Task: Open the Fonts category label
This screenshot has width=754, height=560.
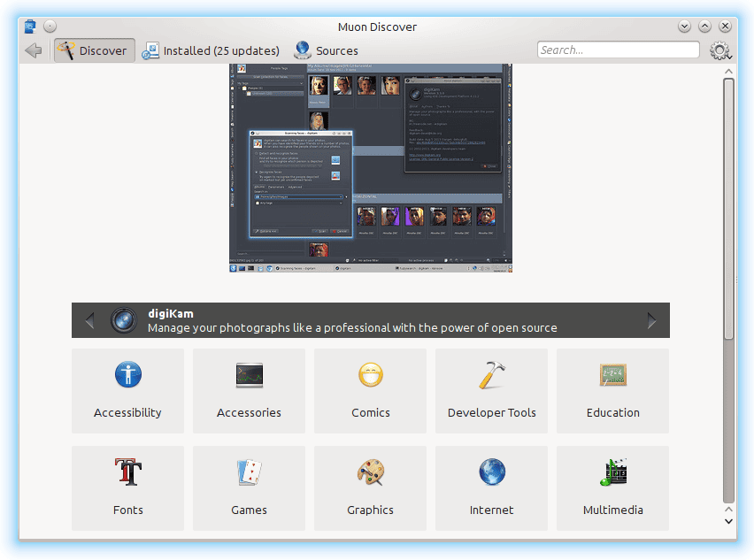Action: point(128,510)
